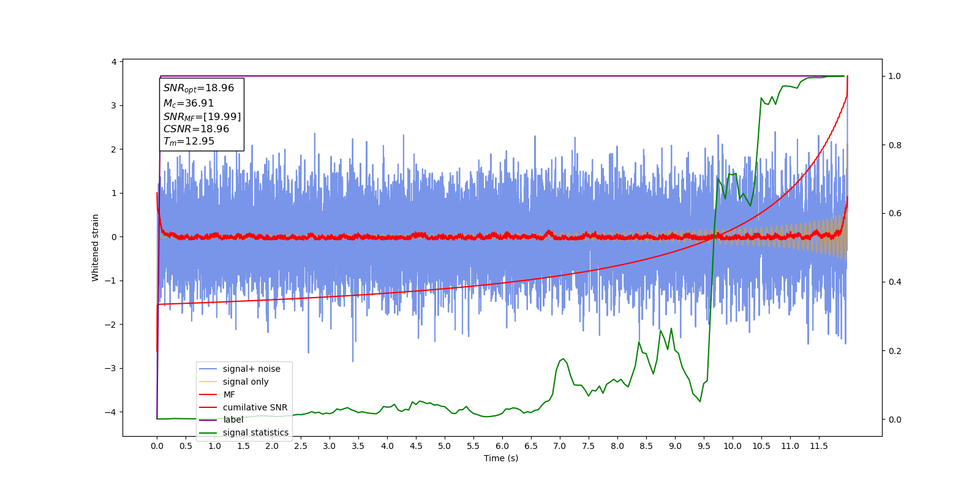
Task: Click the right y-axis tick label 0.4
Action: pyautogui.click(x=895, y=282)
